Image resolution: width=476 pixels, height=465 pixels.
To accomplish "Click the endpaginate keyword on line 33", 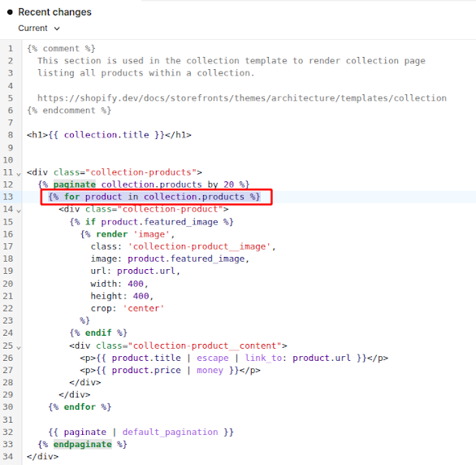I will [x=83, y=445].
